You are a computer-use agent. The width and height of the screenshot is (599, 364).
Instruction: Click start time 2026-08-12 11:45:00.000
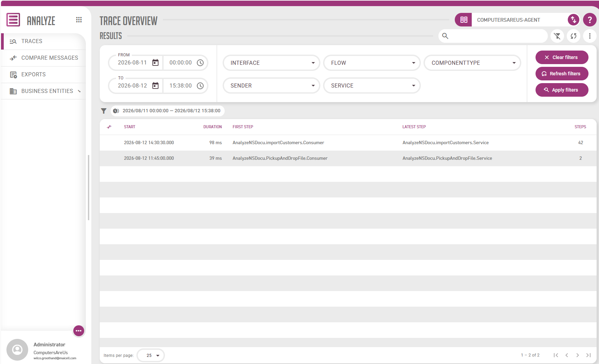149,158
